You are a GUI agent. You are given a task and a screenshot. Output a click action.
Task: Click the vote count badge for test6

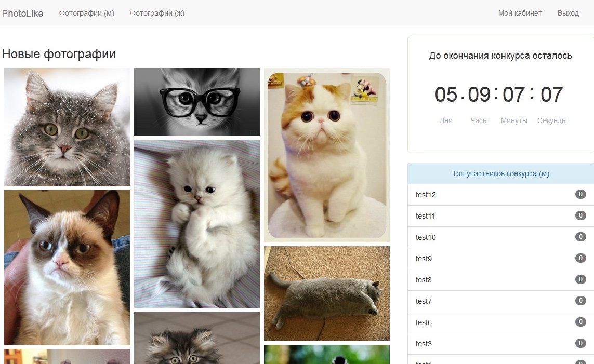click(580, 321)
